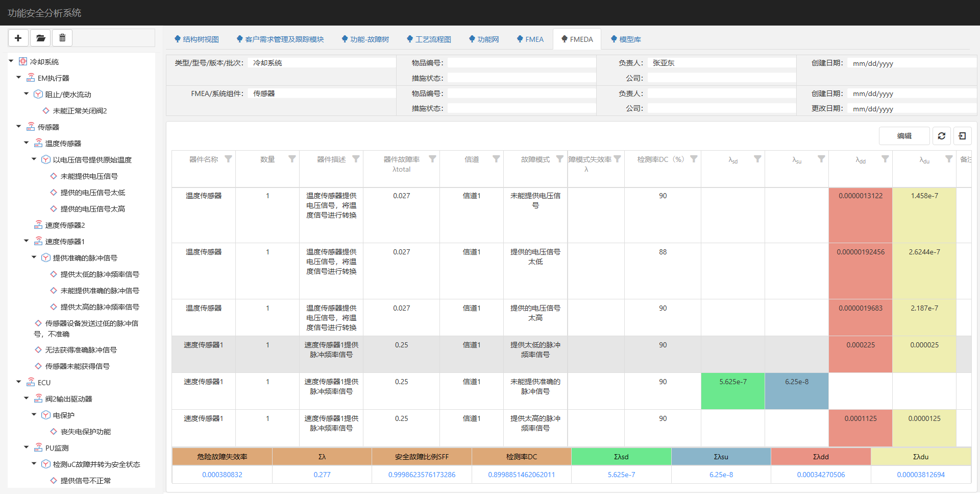Click the first 创建日期 date field

click(x=911, y=63)
